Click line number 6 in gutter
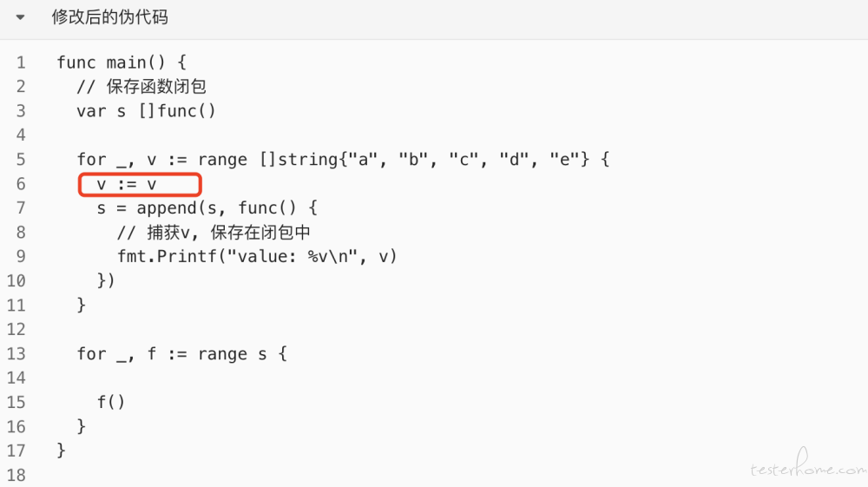Viewport: 868px width, 487px height. (x=21, y=184)
